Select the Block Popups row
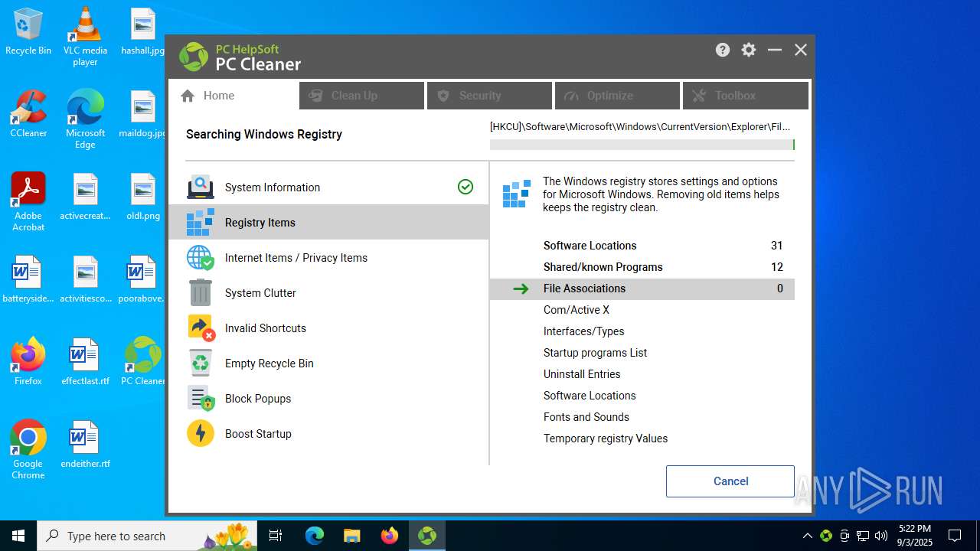This screenshot has height=551, width=980. tap(328, 398)
